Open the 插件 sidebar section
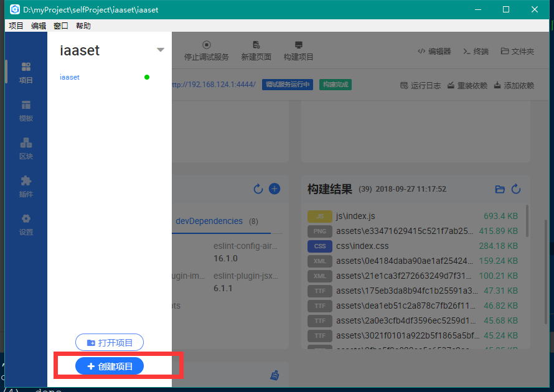Image resolution: width=554 pixels, height=392 pixels. [x=26, y=187]
